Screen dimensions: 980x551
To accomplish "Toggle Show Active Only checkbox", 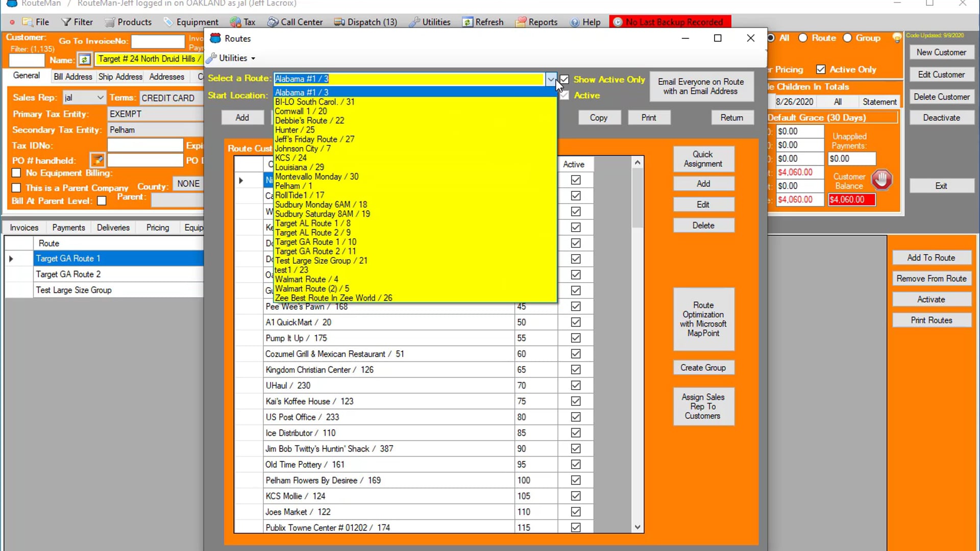I will click(x=564, y=80).
